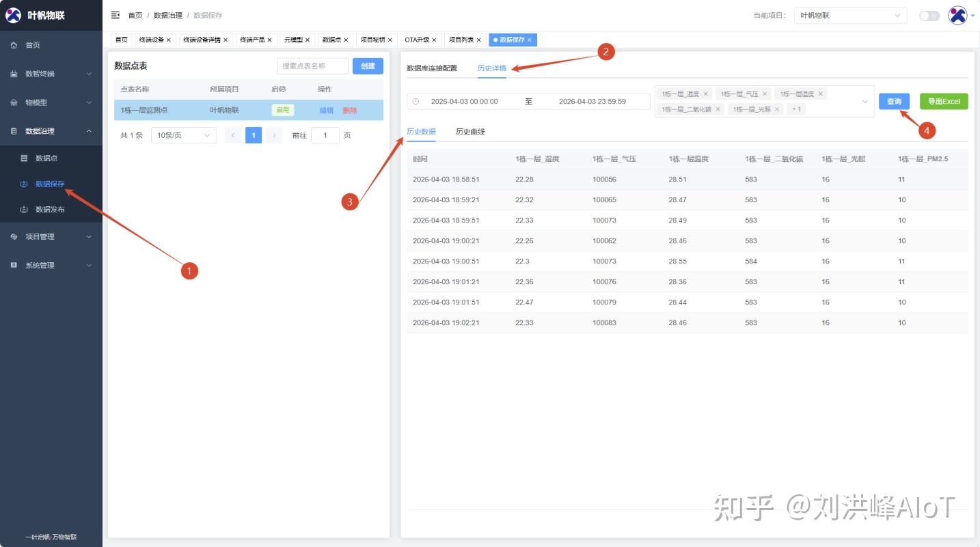980x547 pixels.
Task: Switch to the 历史详情 tab
Action: [492, 68]
